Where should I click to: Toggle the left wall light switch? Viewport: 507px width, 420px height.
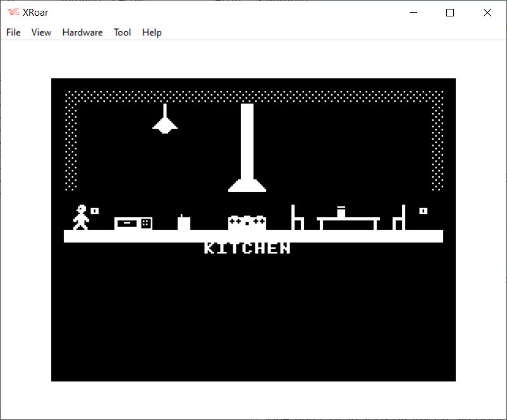tap(95, 210)
